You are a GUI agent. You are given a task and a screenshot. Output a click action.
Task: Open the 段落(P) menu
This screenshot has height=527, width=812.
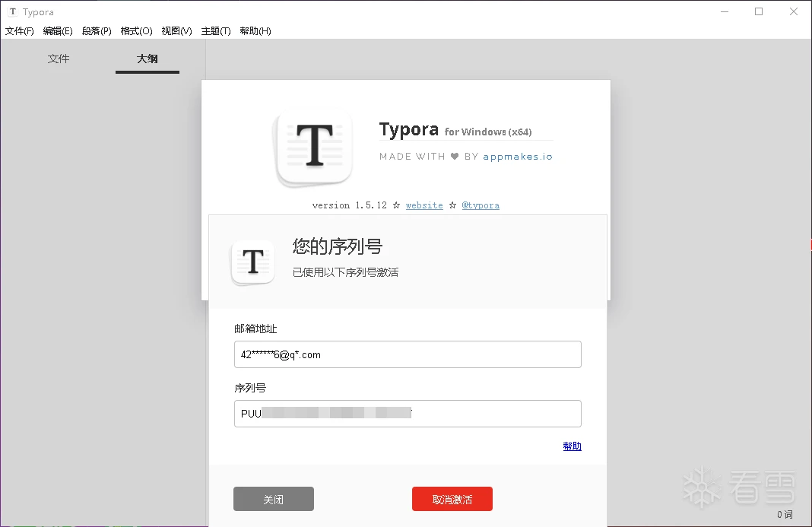click(x=97, y=31)
